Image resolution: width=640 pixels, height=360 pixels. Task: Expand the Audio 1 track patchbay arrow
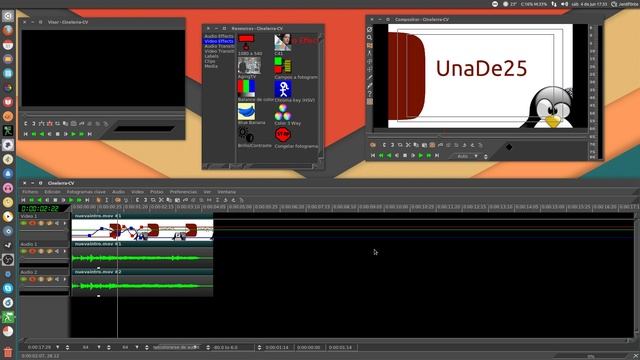click(64, 251)
